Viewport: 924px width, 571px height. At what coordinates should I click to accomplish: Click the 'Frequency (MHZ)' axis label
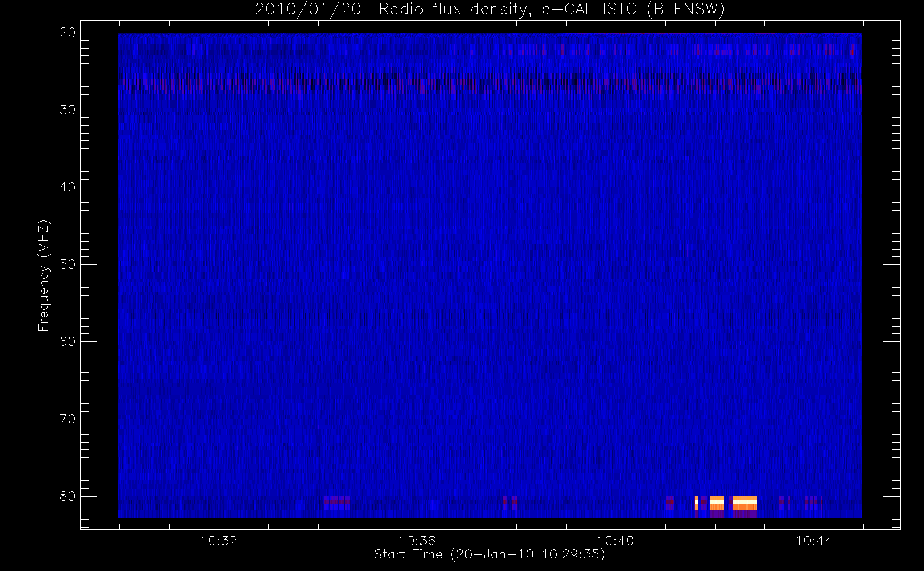[44, 275]
